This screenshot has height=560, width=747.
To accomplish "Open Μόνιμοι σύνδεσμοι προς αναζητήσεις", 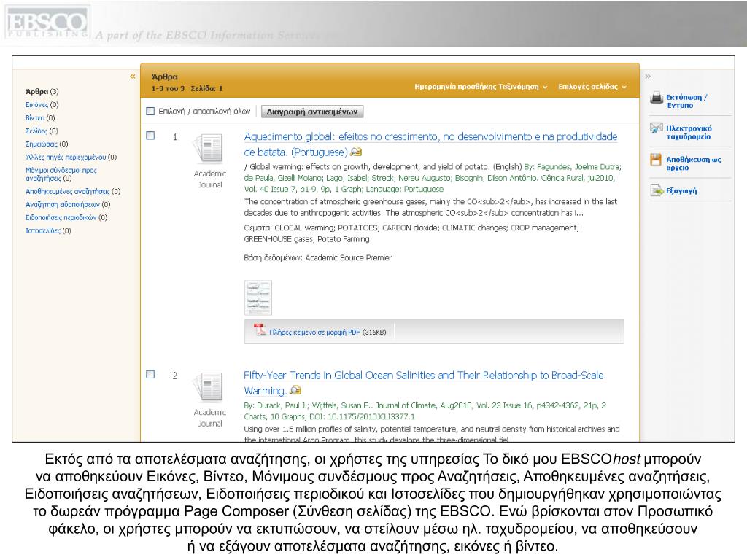I will click(x=61, y=174).
